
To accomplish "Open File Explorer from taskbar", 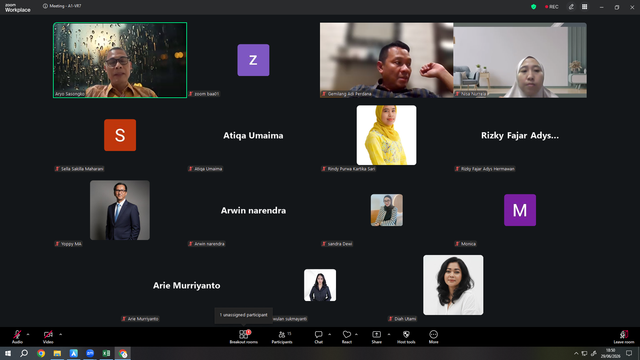I will pyautogui.click(x=57, y=353).
